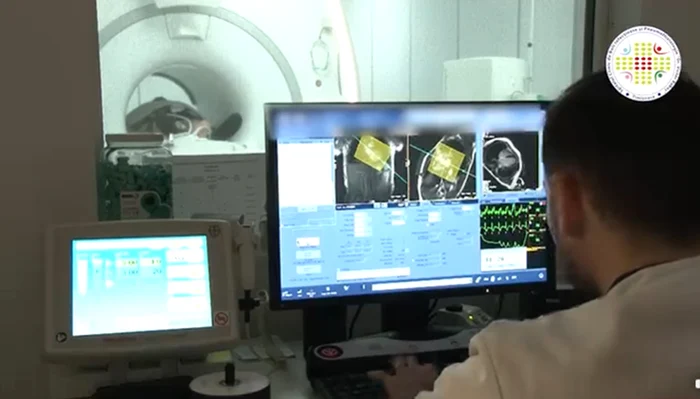
Task: Click the white protocol list panel on the left
Action: [x=306, y=173]
